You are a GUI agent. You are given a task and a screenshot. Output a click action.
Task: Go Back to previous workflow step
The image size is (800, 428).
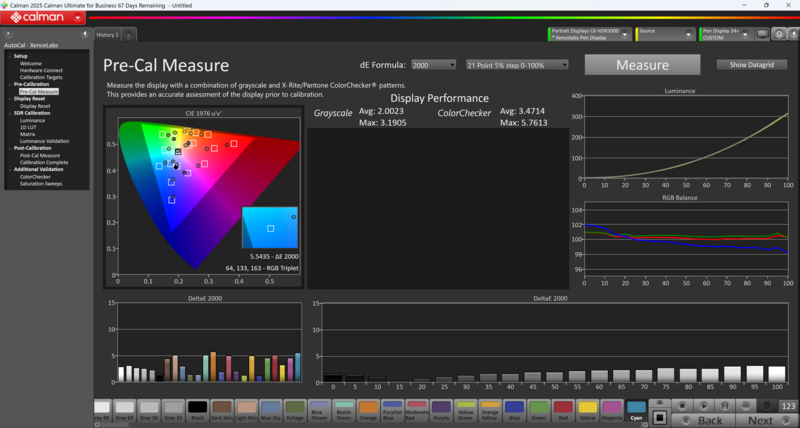703,421
